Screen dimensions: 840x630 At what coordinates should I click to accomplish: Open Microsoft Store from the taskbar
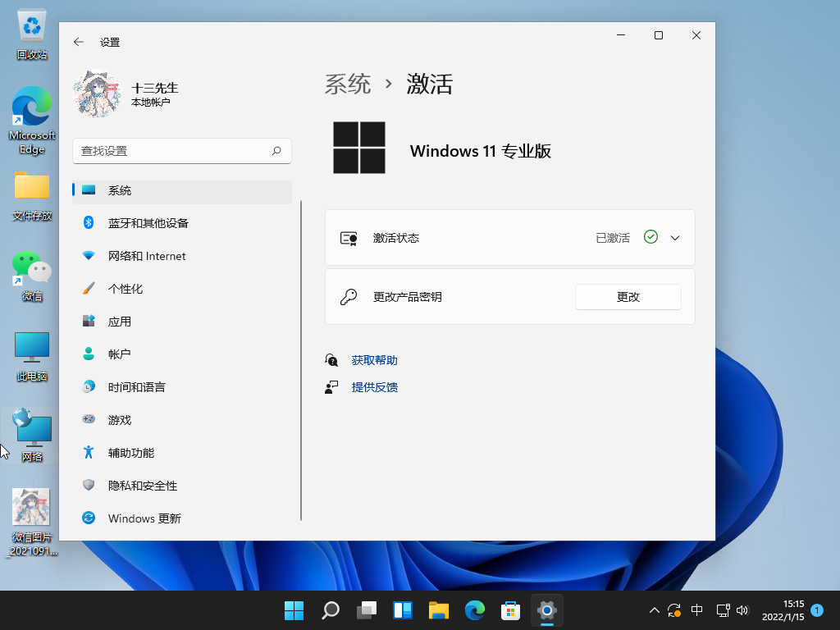coord(510,610)
